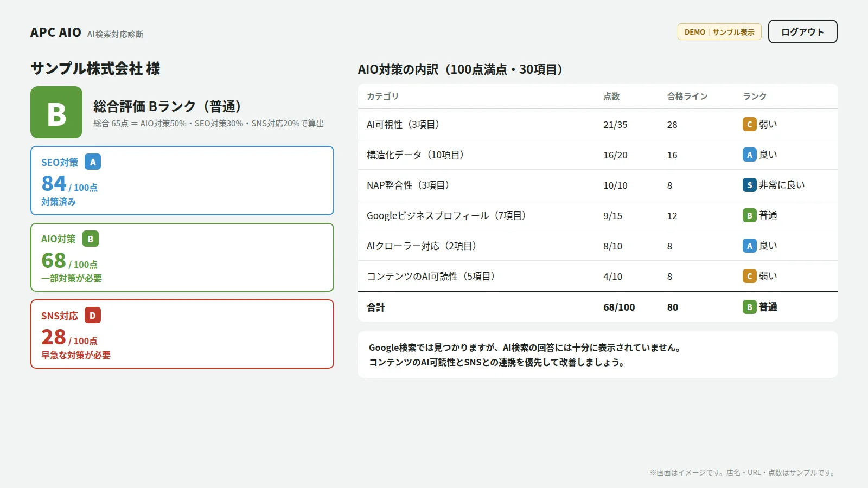The image size is (868, 488).
Task: Open the AIO対策 score card
Action: 182,257
